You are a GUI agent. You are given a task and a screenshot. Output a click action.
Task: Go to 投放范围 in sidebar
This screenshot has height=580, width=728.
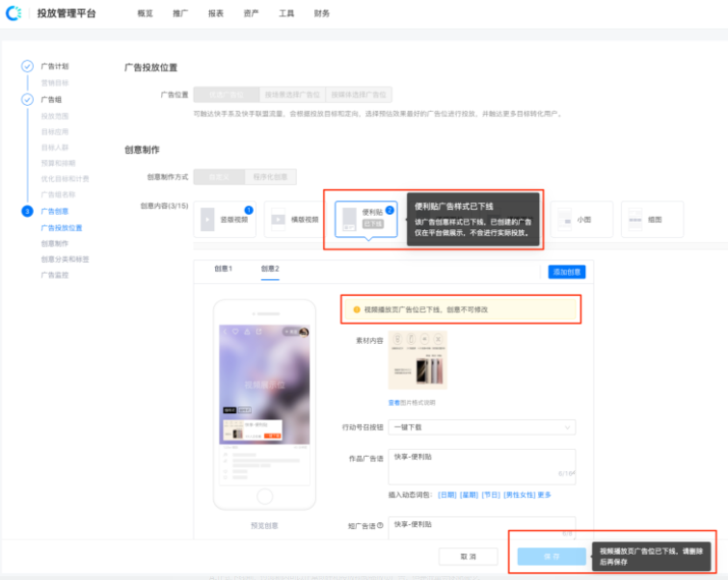coord(55,116)
